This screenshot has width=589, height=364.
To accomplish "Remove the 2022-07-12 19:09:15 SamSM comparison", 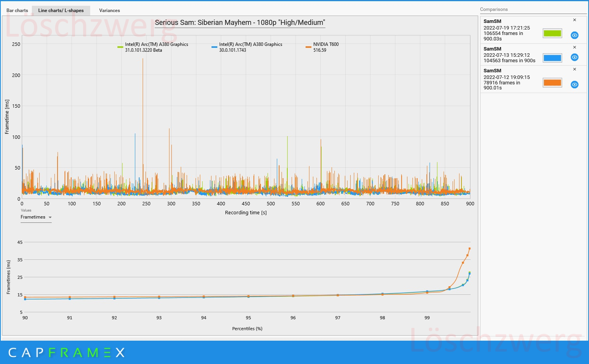I will point(575,69).
